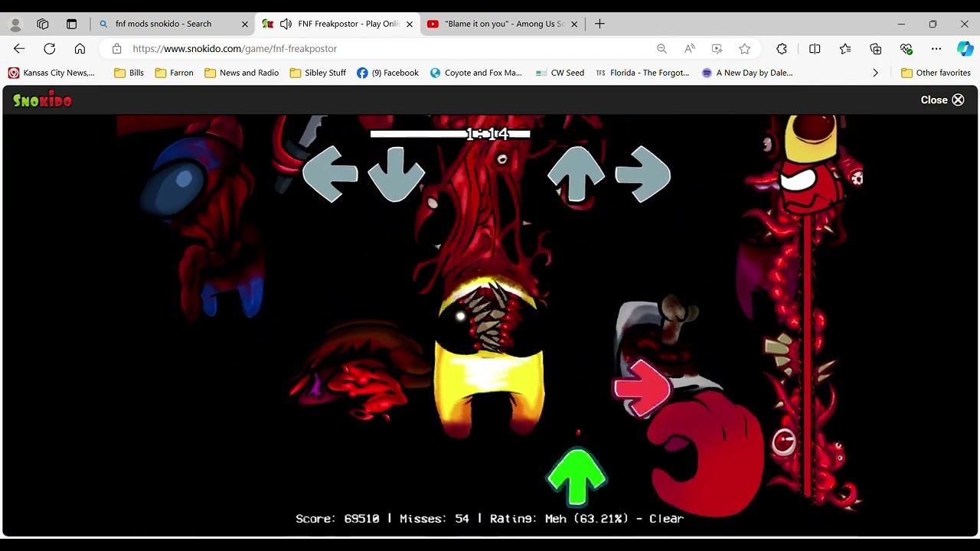Restore down the browser window

[933, 24]
